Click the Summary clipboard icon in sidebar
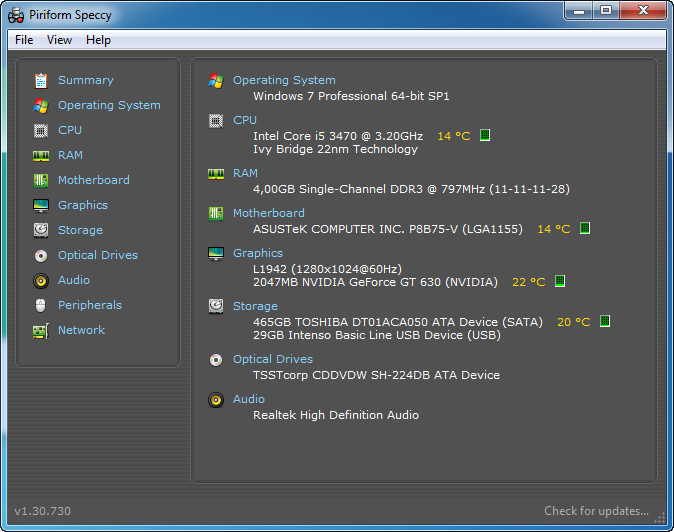Image resolution: width=674 pixels, height=532 pixels. pos(41,80)
